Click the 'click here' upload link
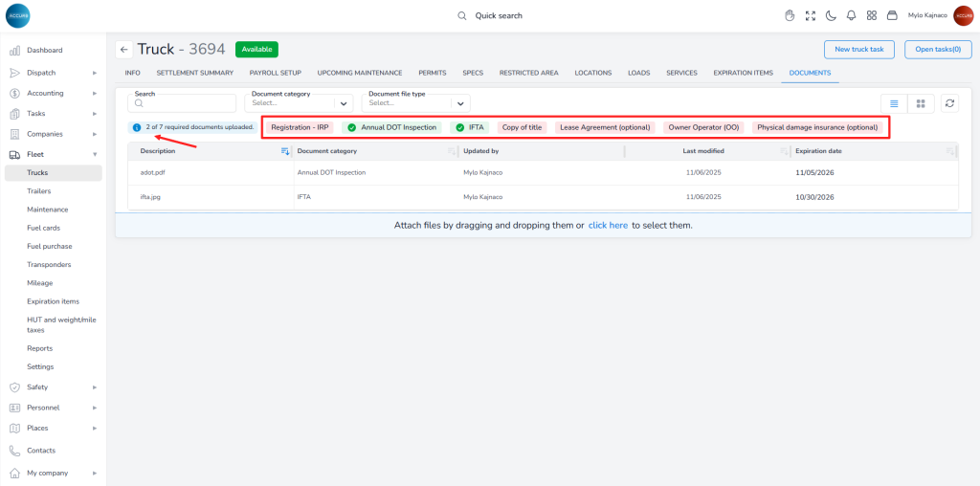Viewport: 980px width, 486px height. click(608, 226)
